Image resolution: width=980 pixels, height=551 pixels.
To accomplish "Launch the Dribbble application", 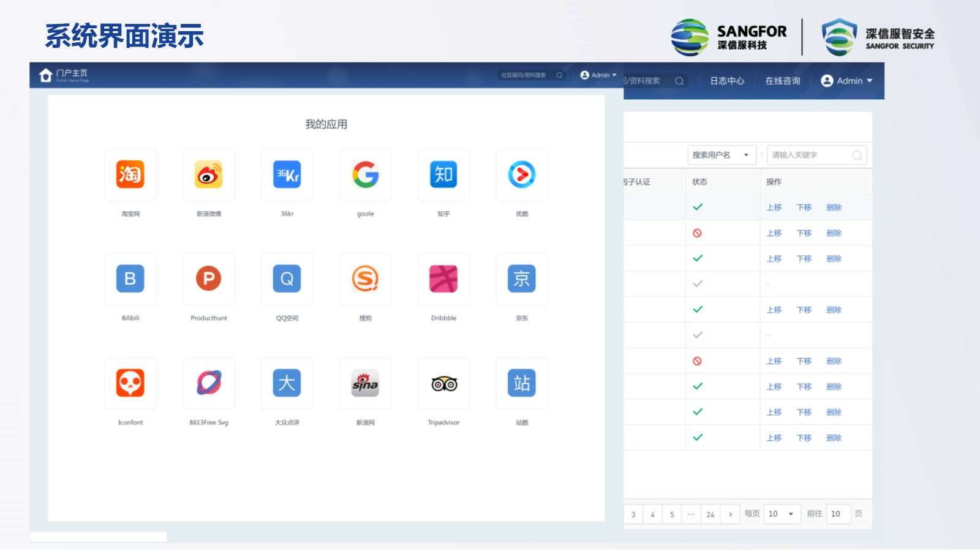I will click(443, 279).
